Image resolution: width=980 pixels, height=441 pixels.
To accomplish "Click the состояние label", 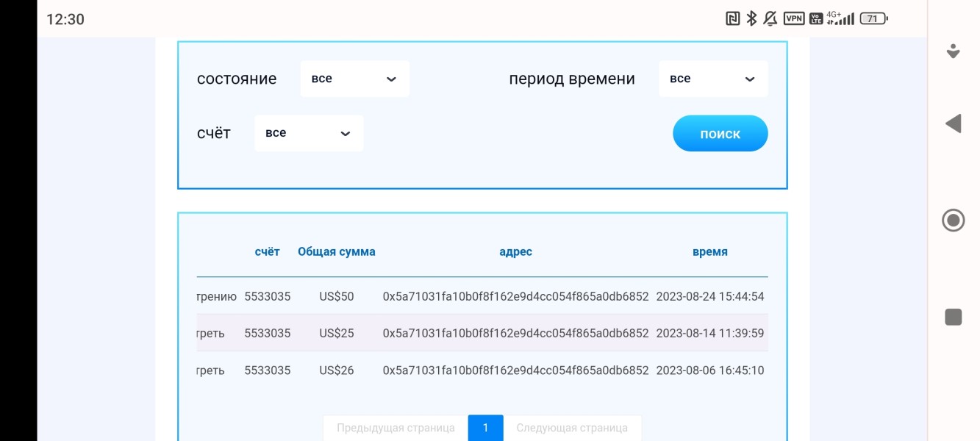I will [x=237, y=79].
